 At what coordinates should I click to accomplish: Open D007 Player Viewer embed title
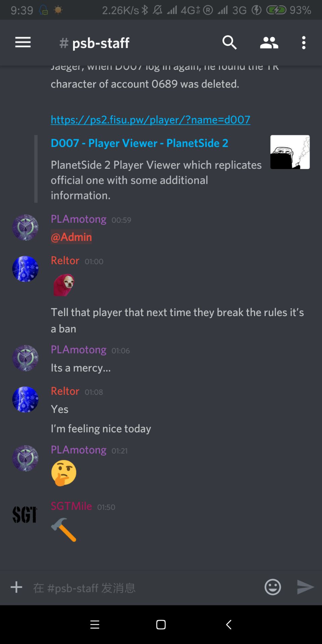(x=140, y=143)
